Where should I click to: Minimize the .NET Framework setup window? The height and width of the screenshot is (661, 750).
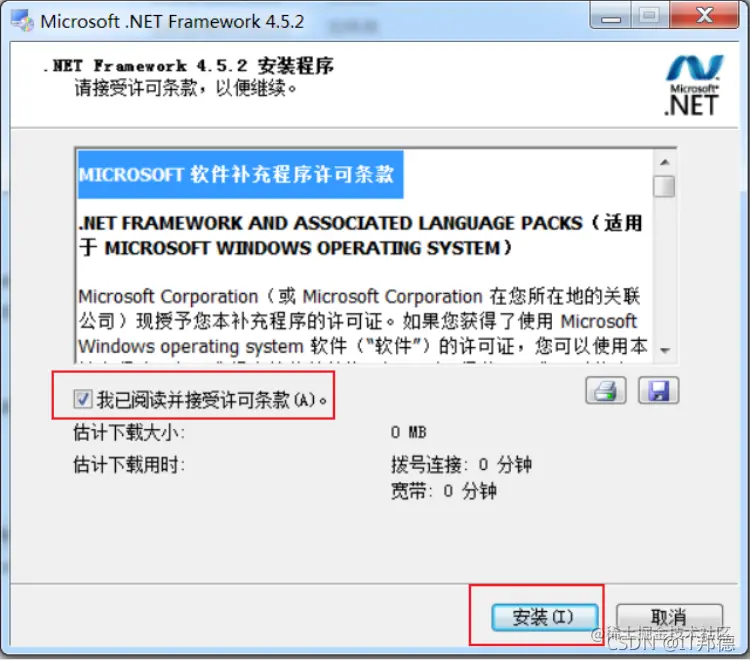(611, 16)
